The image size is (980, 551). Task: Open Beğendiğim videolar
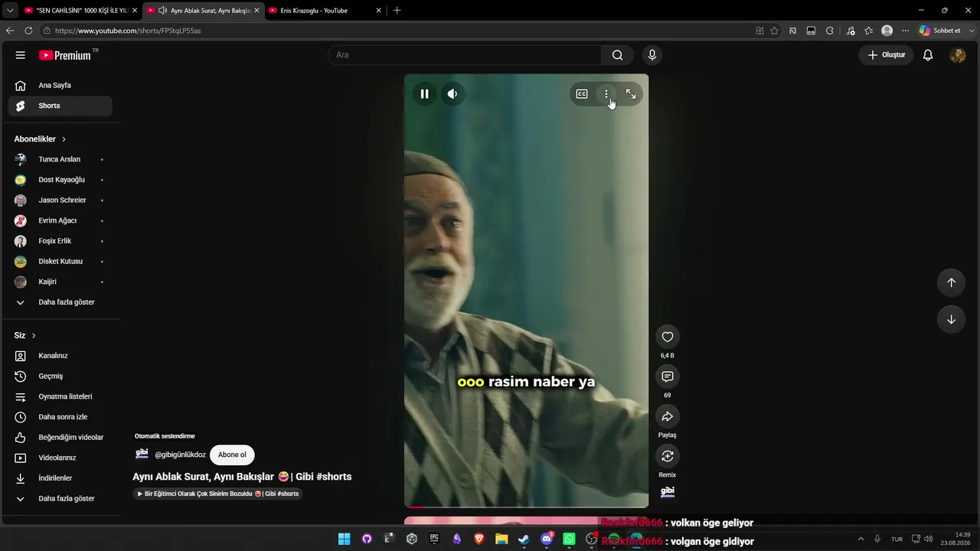pyautogui.click(x=60, y=437)
